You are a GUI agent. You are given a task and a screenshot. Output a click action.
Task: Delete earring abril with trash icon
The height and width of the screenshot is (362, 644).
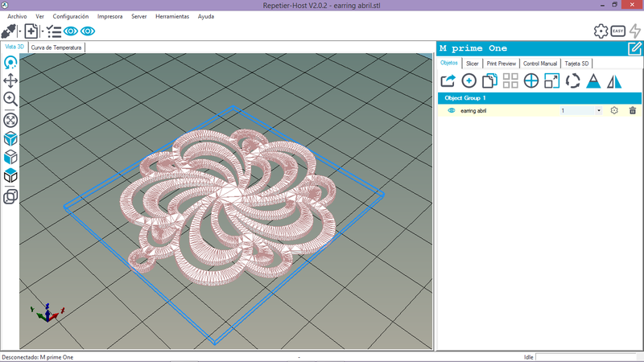(633, 110)
